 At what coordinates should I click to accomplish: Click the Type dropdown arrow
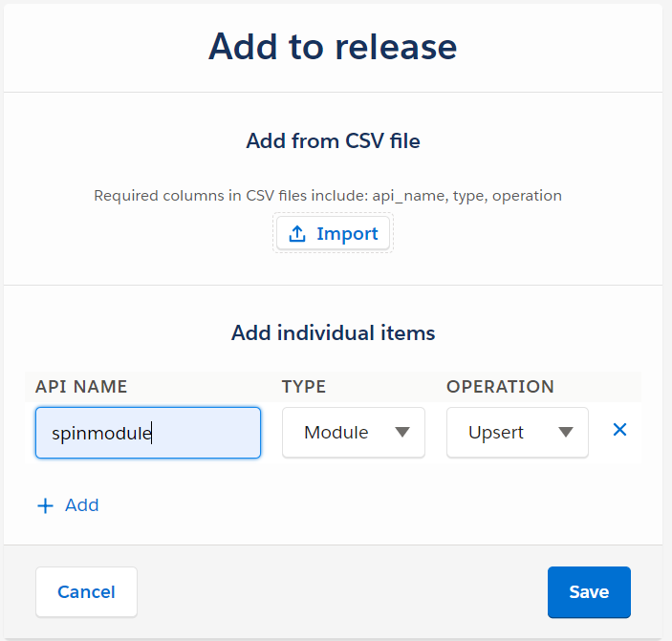click(x=402, y=433)
